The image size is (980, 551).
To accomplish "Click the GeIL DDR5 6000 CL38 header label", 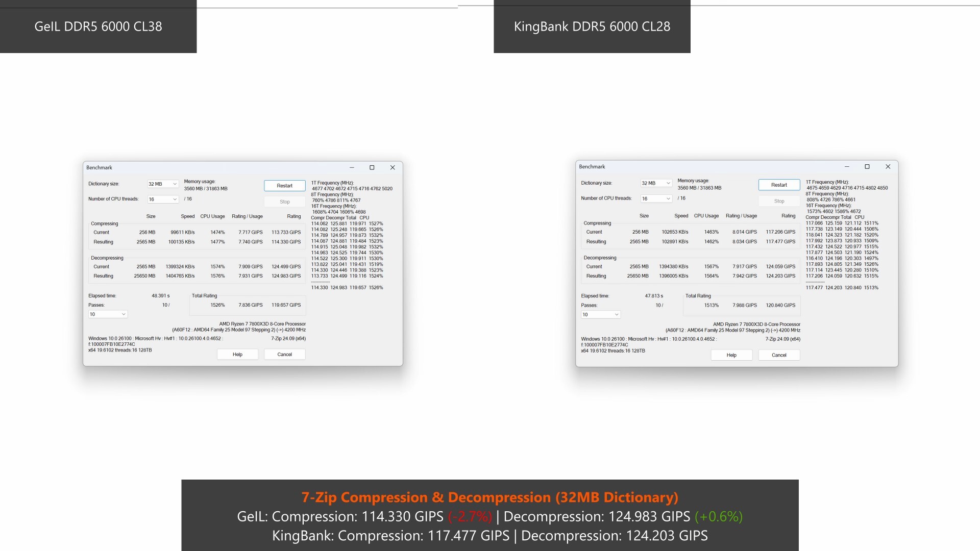I will point(98,27).
